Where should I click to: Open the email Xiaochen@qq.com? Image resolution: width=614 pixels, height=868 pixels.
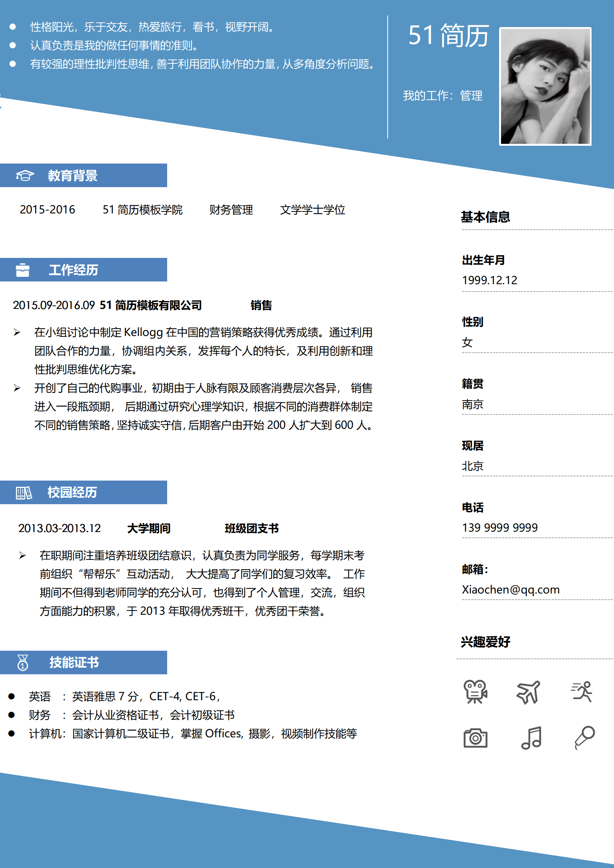point(511,589)
